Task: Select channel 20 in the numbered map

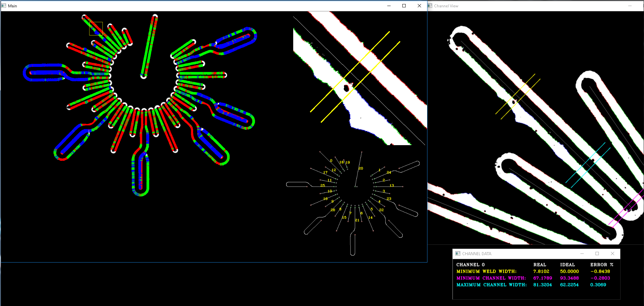Action: 360,168
